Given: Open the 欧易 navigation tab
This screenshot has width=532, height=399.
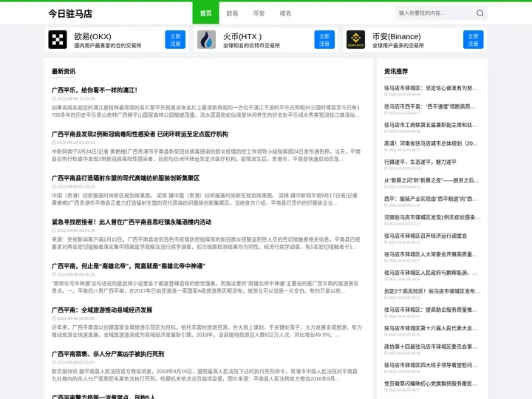Looking at the screenshot, I should (x=232, y=13).
